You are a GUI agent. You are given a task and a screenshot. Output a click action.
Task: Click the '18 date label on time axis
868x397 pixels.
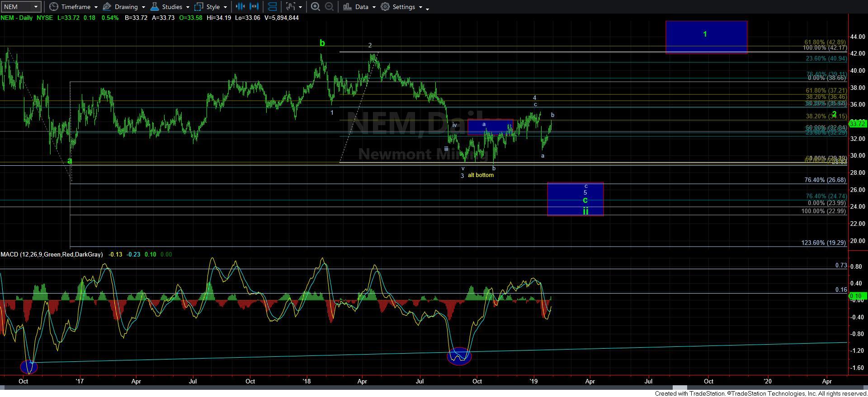[306, 381]
